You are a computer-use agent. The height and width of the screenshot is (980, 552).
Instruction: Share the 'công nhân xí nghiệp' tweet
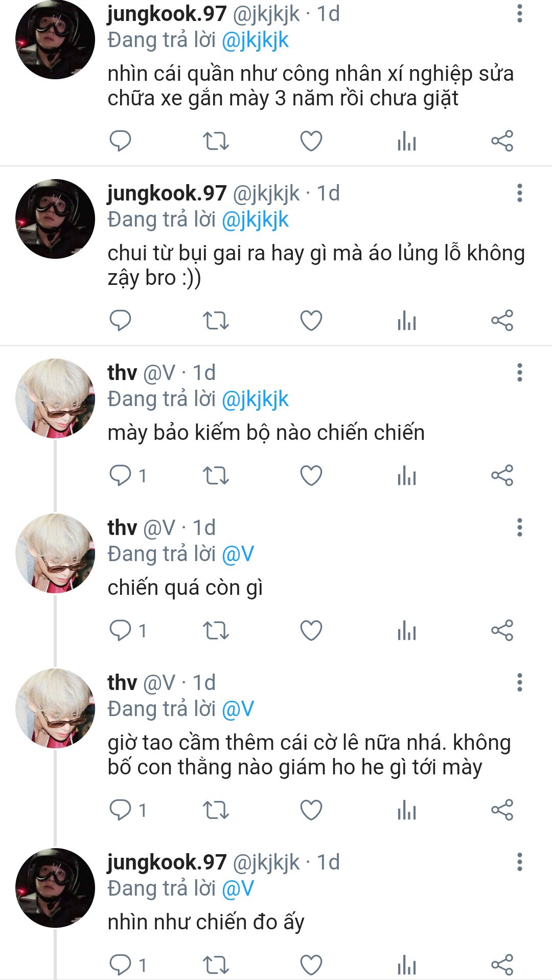502,141
